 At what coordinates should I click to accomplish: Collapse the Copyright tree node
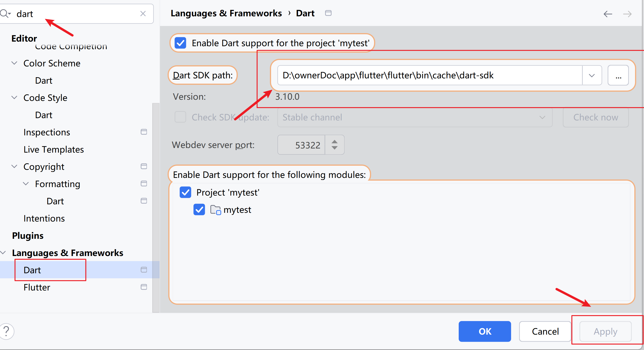14,166
